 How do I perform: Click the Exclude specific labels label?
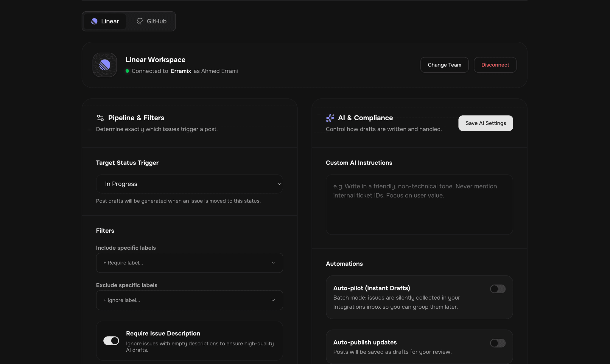pos(127,285)
